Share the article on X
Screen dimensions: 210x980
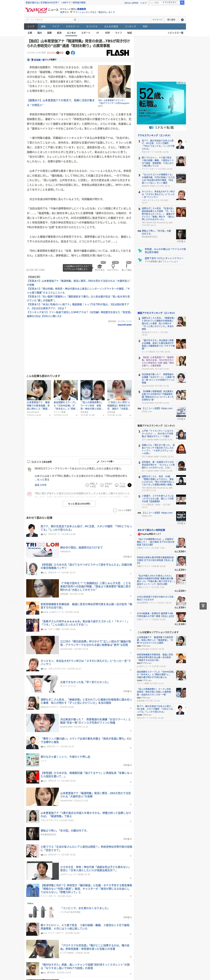pyautogui.click(x=68, y=53)
